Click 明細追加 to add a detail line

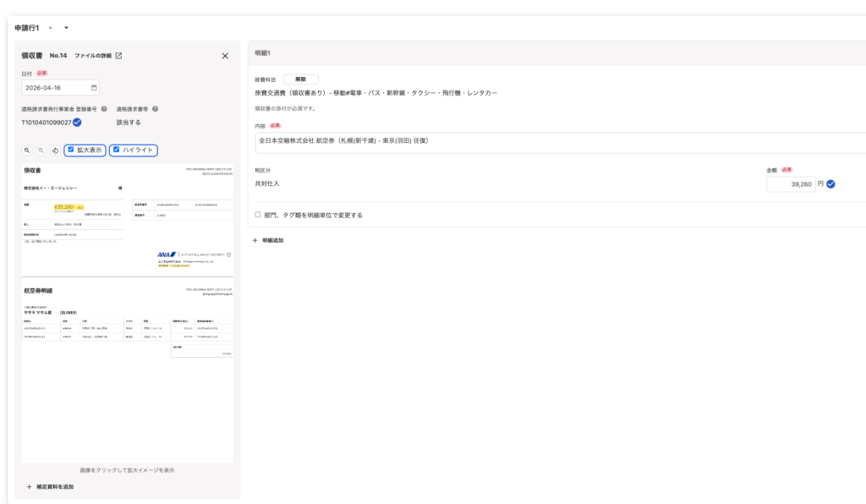268,241
